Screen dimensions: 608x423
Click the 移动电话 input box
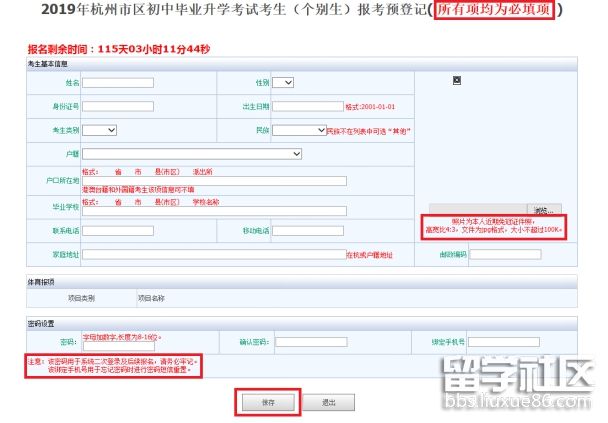pyautogui.click(x=307, y=231)
